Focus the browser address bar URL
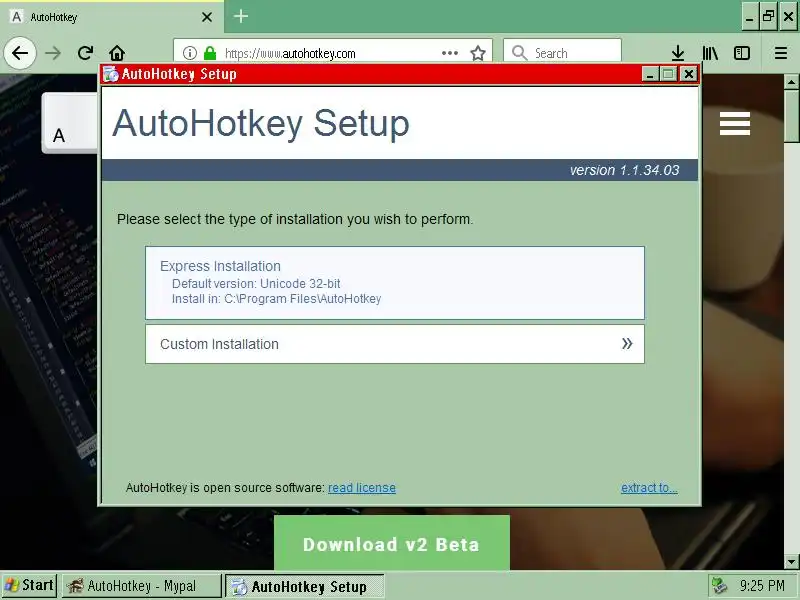Viewport: 800px width, 600px height. (x=332, y=53)
